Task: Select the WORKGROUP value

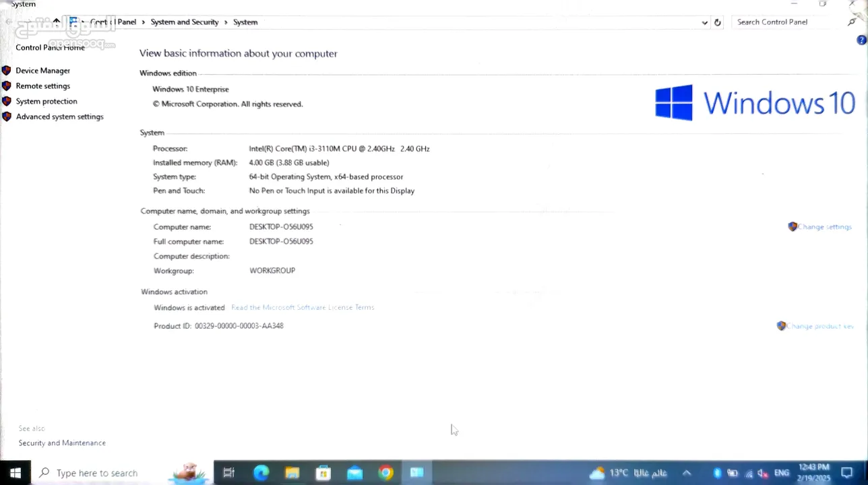Action: pos(272,271)
